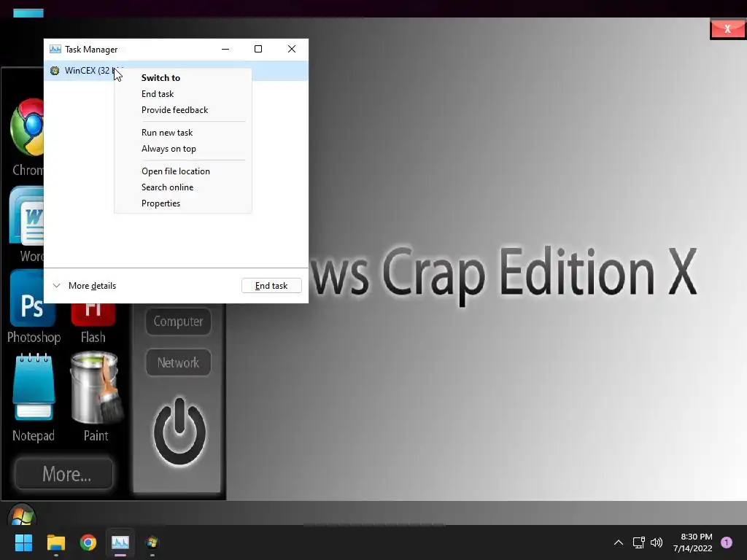Choose Search online in context menu
Screen dimensions: 747x560
(x=183, y=187)
